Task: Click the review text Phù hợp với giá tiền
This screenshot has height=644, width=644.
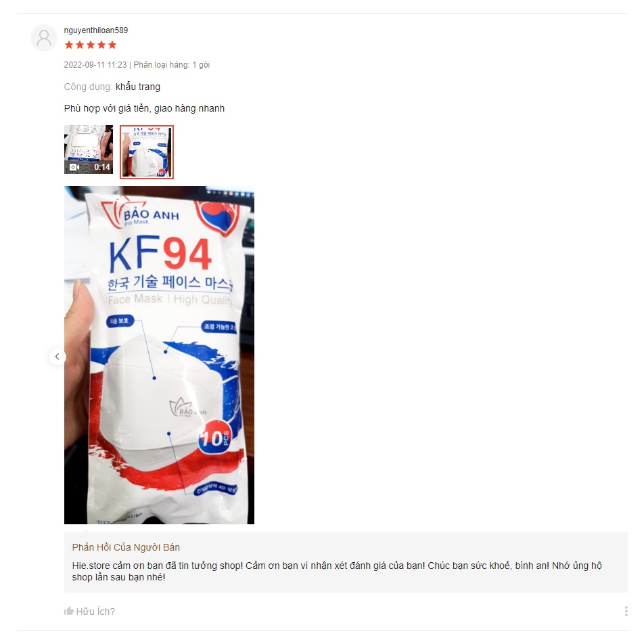Action: pos(106,108)
